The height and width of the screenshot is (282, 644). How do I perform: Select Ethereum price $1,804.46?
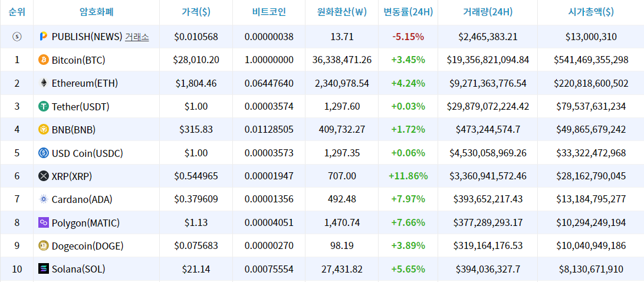(x=196, y=83)
